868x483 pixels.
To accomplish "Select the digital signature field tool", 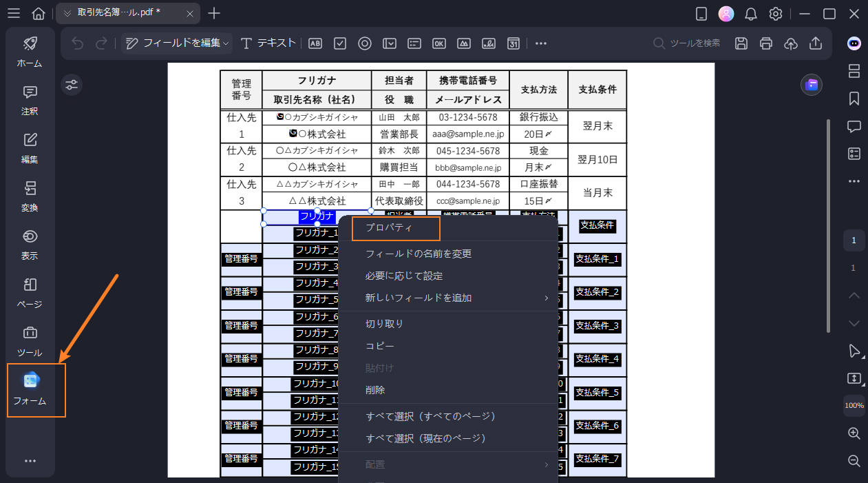I will click(x=488, y=43).
